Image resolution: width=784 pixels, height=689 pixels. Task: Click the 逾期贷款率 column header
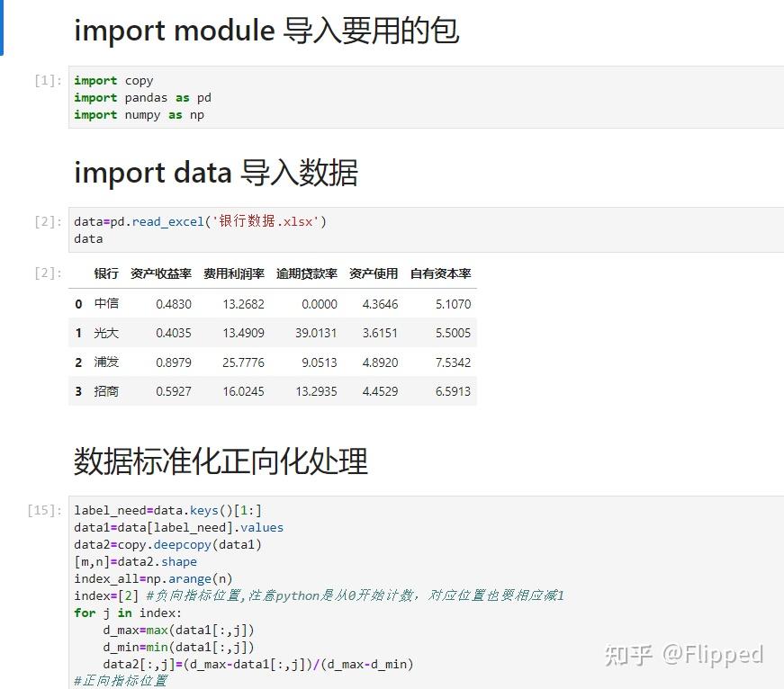point(307,273)
